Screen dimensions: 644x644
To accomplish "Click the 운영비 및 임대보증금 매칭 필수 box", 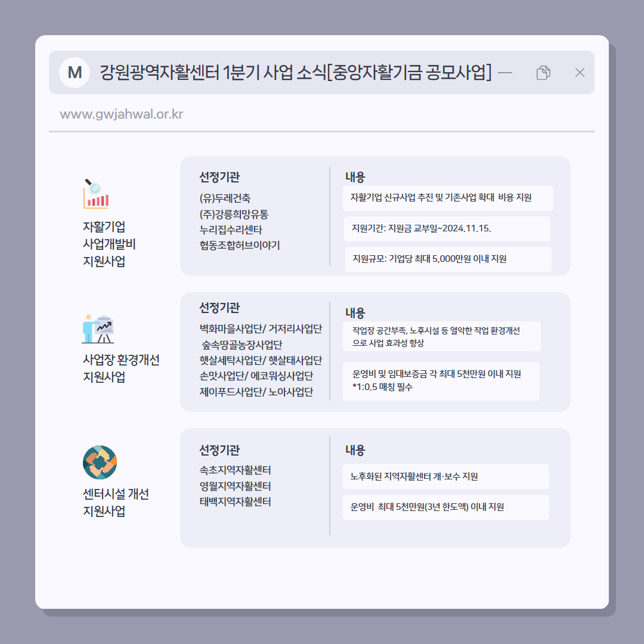I will [441, 380].
